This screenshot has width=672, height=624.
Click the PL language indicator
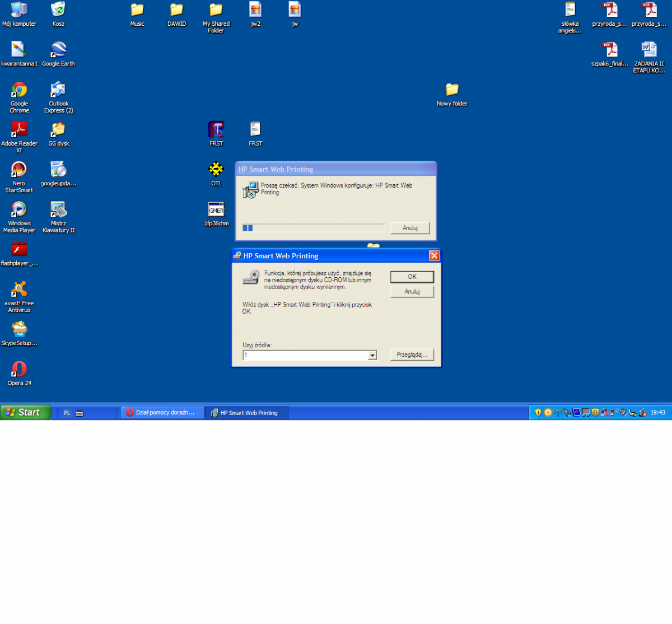click(x=67, y=413)
